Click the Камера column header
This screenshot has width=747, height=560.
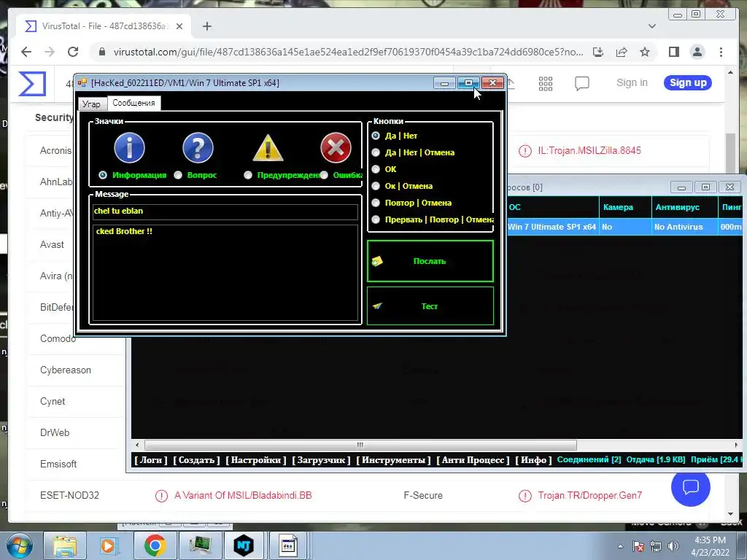coord(625,207)
